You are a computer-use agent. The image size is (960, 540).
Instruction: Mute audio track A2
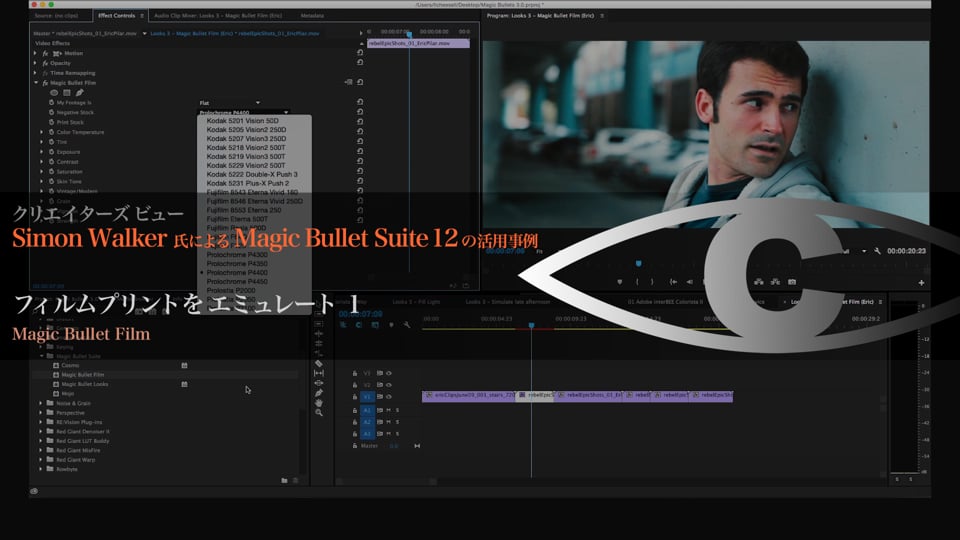(x=388, y=422)
